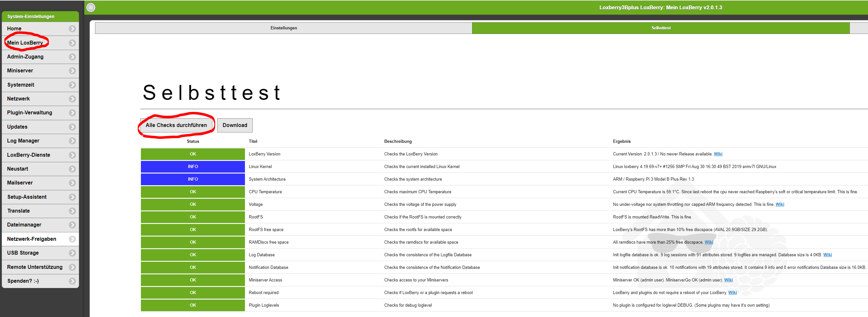Image resolution: width=868 pixels, height=317 pixels.
Task: Open Plugin-Verwaltung from the sidebar
Action: click(40, 113)
